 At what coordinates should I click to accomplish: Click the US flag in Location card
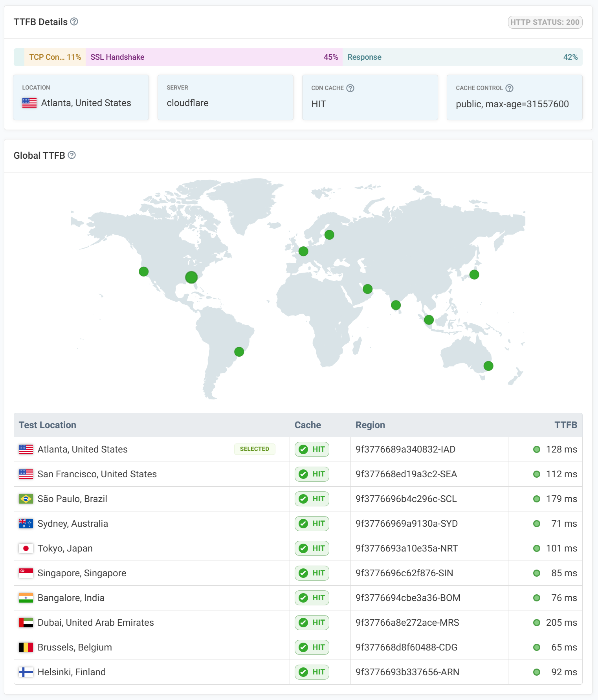click(x=29, y=103)
